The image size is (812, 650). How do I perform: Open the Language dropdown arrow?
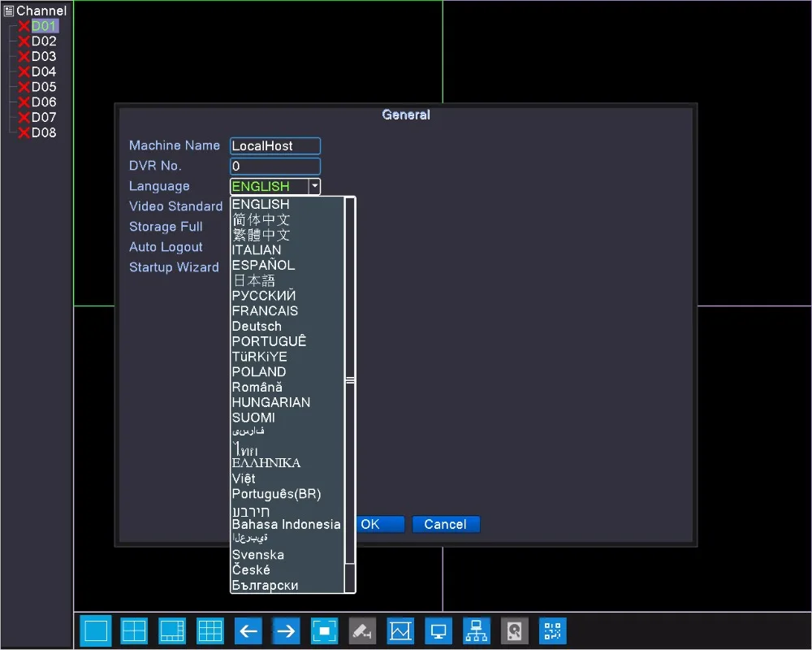314,186
